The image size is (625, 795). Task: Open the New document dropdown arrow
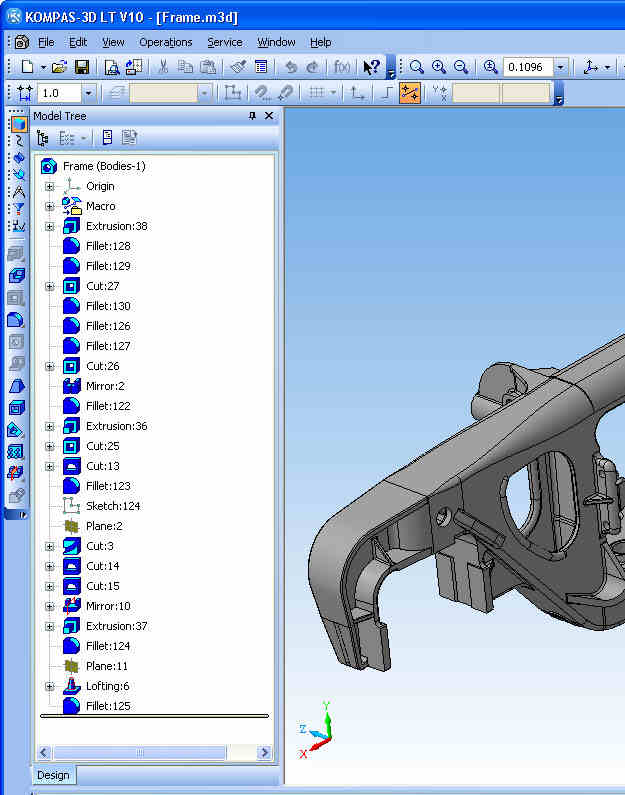tap(43, 67)
